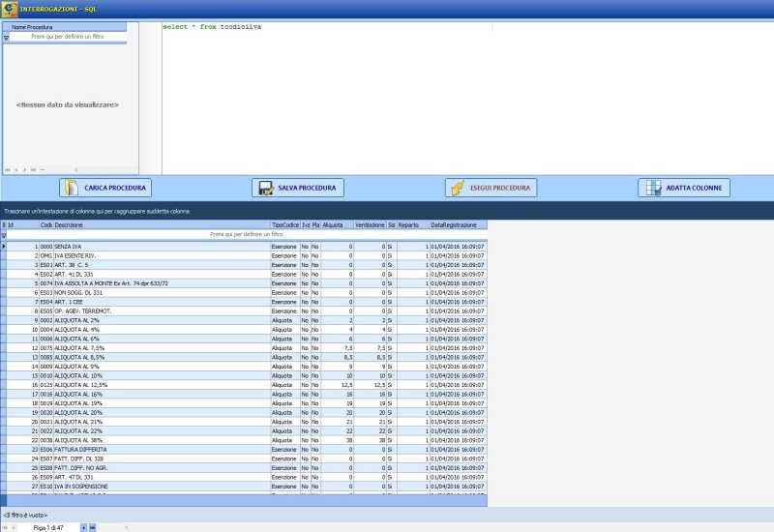
Task: Click 'Riga 1 di 47' record counter
Action: (48, 527)
